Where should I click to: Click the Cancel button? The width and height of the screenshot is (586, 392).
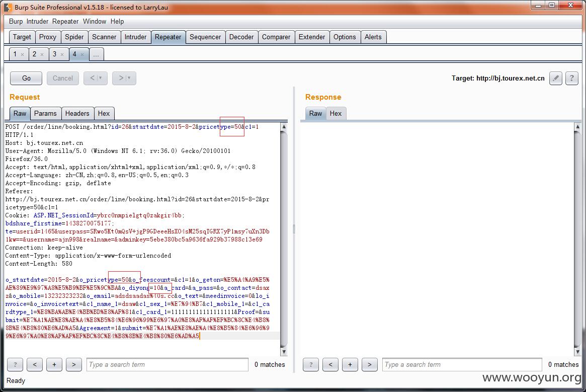[x=63, y=78]
